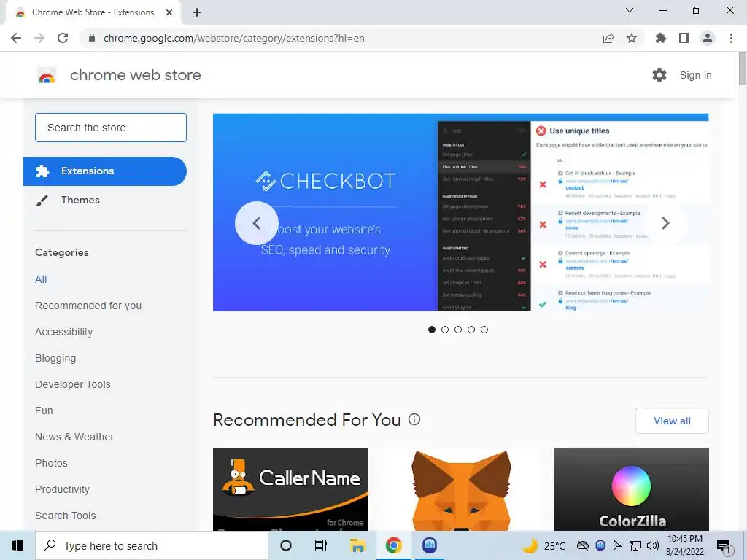
Task: Open the notification center icon
Action: (724, 545)
